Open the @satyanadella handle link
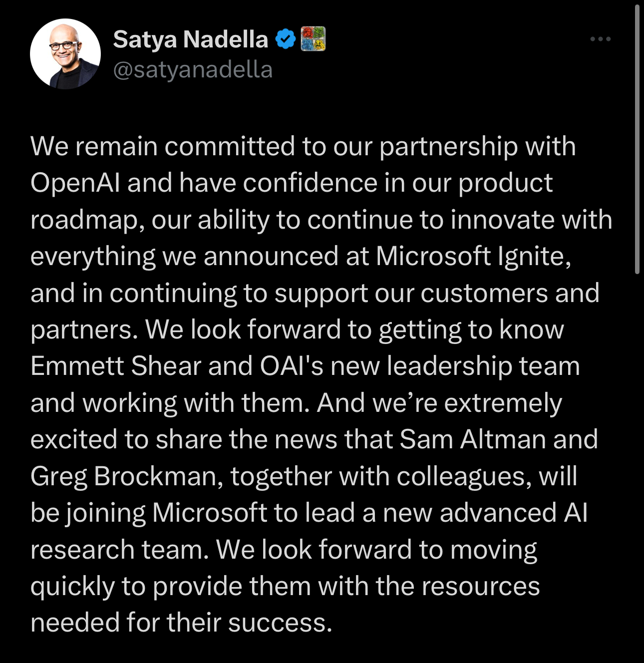Viewport: 644px width, 663px height. click(193, 69)
